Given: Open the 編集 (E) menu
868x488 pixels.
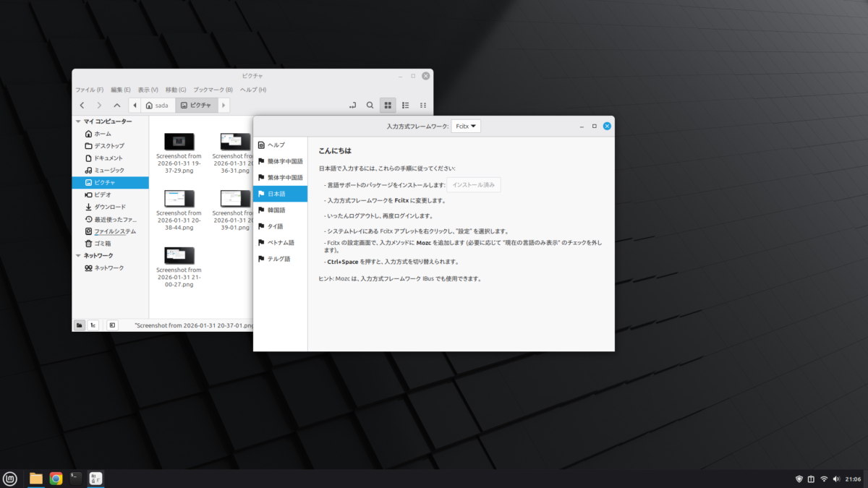Looking at the screenshot, I should [x=121, y=90].
